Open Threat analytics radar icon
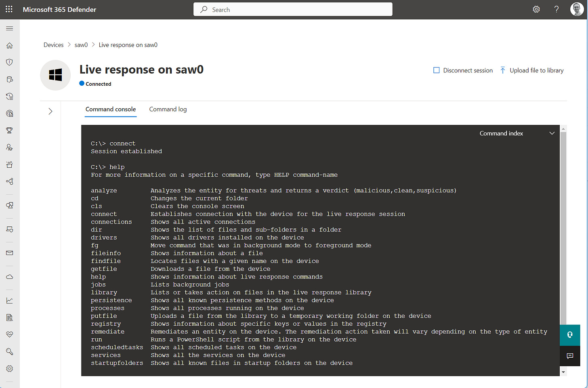 point(10,113)
